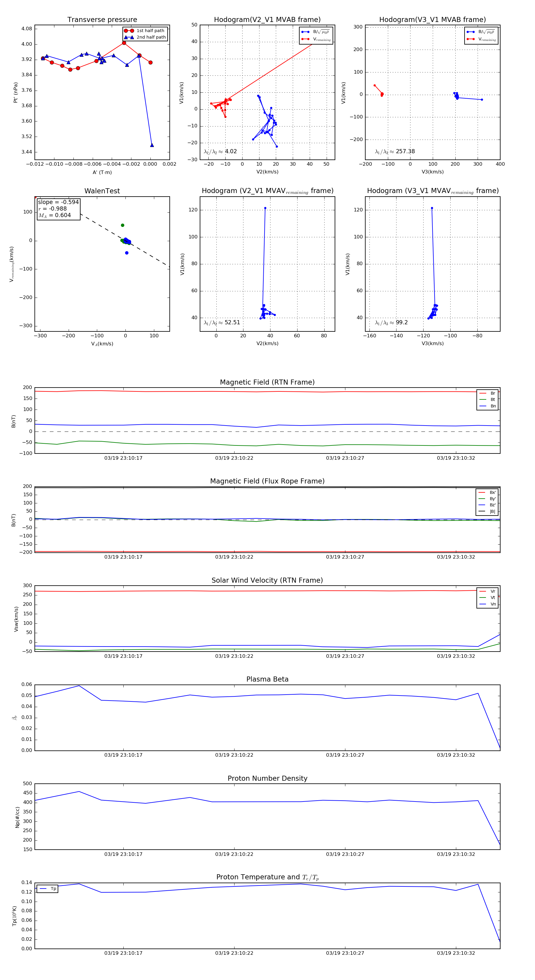Click the topmost data point in V2_V1 MVAV hodogram

click(x=265, y=208)
